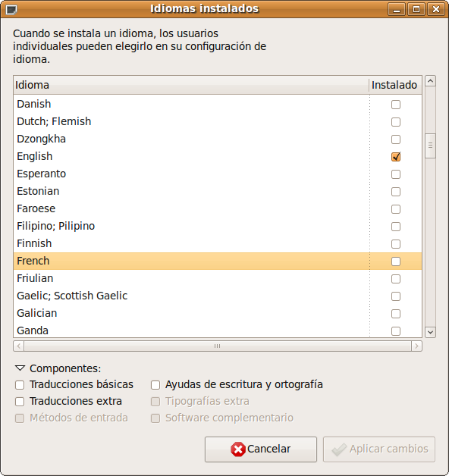Enable Traducciones básicas checkbox
The height and width of the screenshot is (476, 449).
click(20, 385)
